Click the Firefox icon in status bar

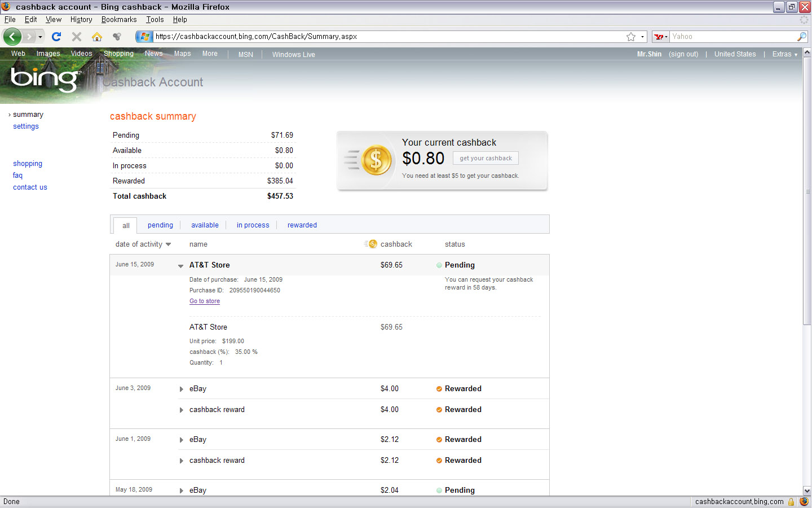(x=804, y=502)
